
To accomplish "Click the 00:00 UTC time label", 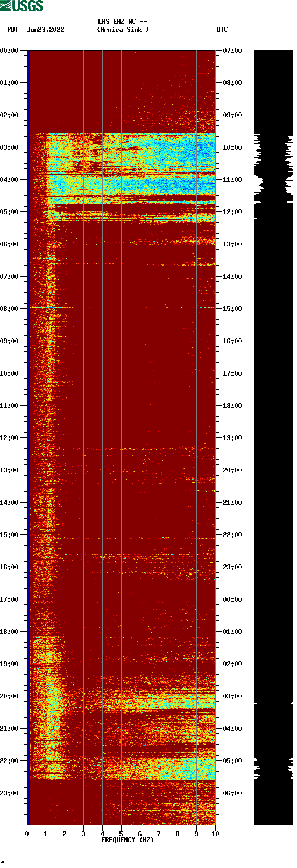I will coord(232,599).
